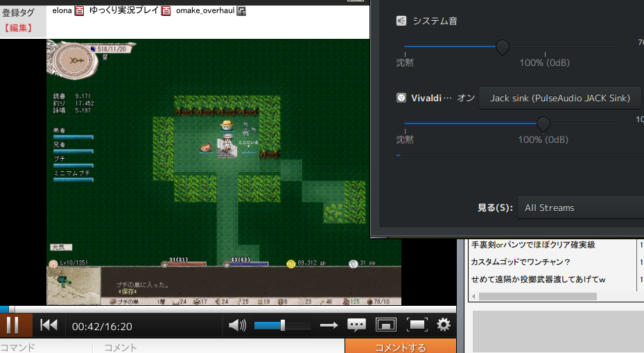The width and height of the screenshot is (644, 353).
Task: Open the elona tag link
Action: 62,10
